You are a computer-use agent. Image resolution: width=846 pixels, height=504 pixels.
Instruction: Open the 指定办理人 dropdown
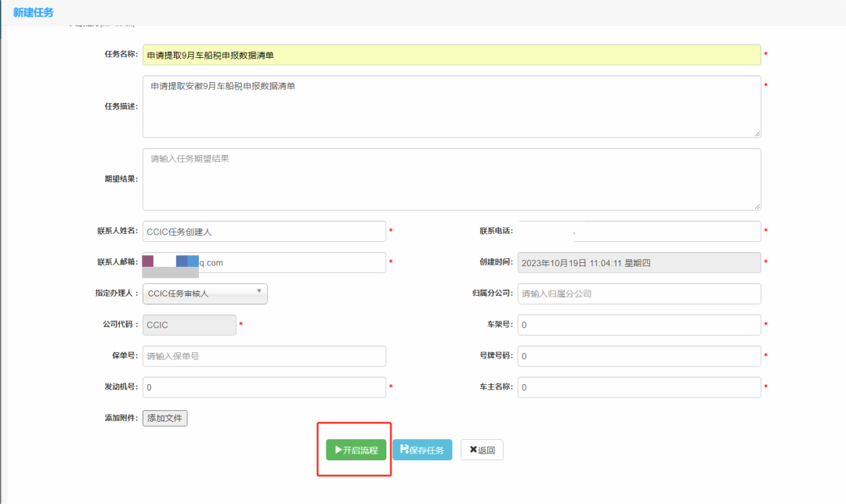point(205,293)
